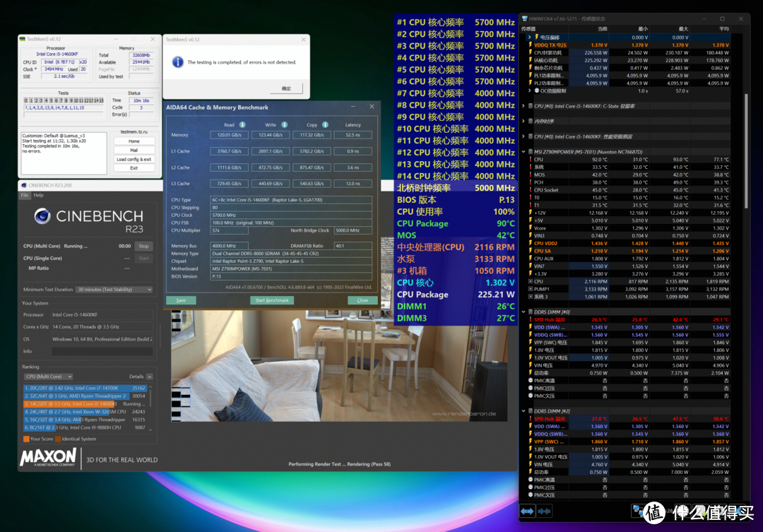Click the Close button in AIDA64 benchmark

362,300
